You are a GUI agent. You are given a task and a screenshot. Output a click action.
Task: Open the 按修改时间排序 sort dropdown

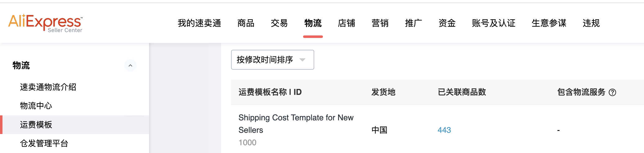click(272, 60)
